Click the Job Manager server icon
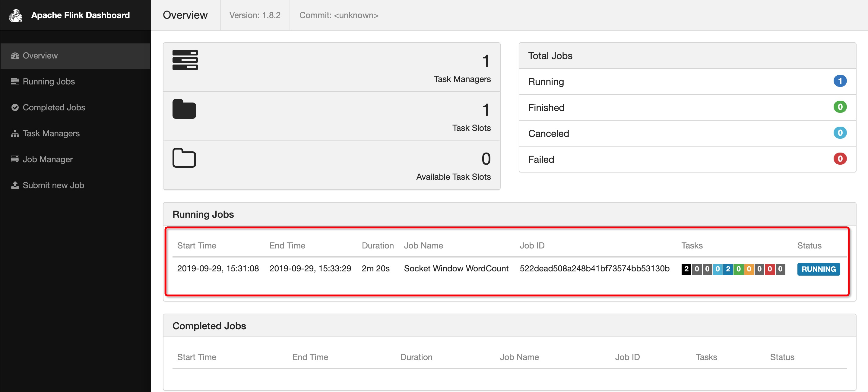This screenshot has width=868, height=392. click(x=15, y=159)
